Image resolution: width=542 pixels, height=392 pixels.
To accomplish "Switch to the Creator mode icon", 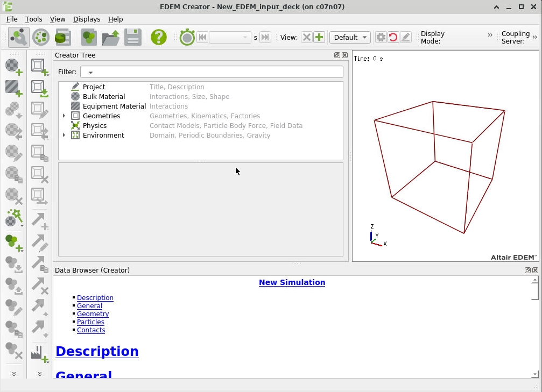I will click(18, 37).
